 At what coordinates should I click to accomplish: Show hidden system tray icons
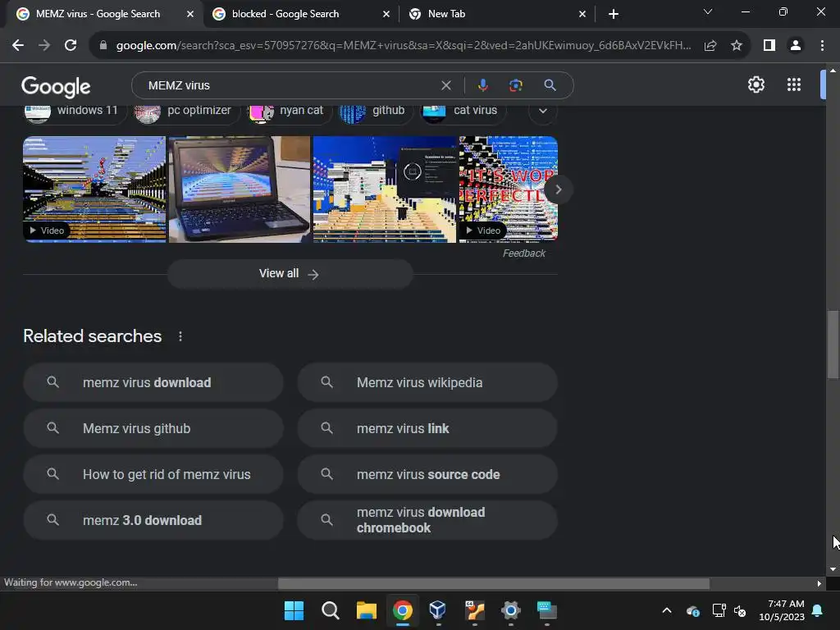pyautogui.click(x=667, y=610)
